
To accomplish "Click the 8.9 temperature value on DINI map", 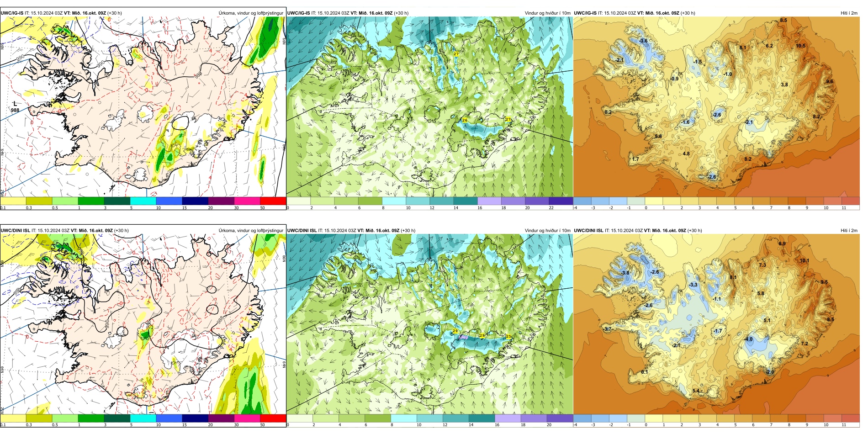I will coord(782,243).
